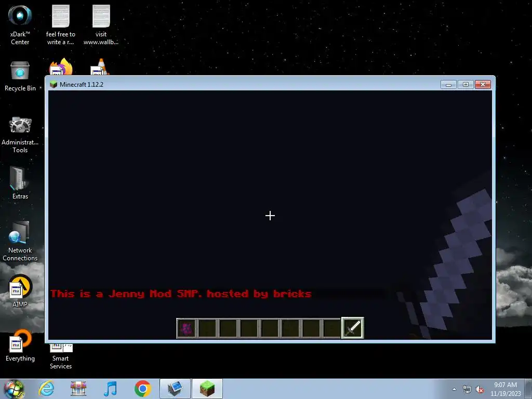Launch Google Chrome from the taskbar
The image size is (532, 399).
pos(142,389)
